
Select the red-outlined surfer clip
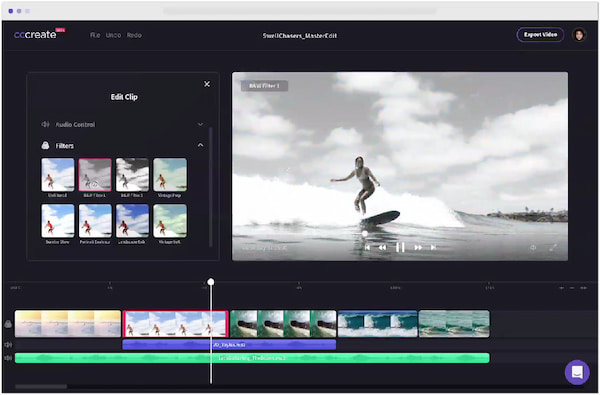(176, 324)
